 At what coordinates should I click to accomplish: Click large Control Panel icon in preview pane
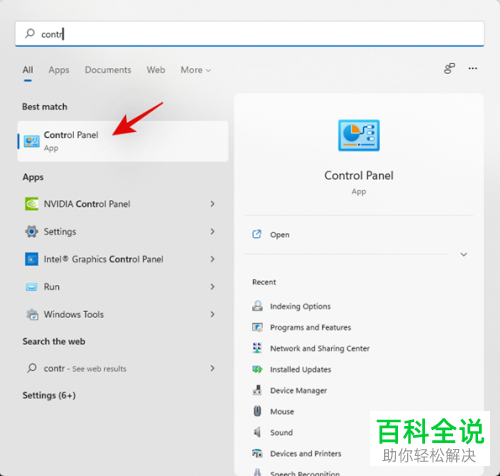pyautogui.click(x=359, y=135)
